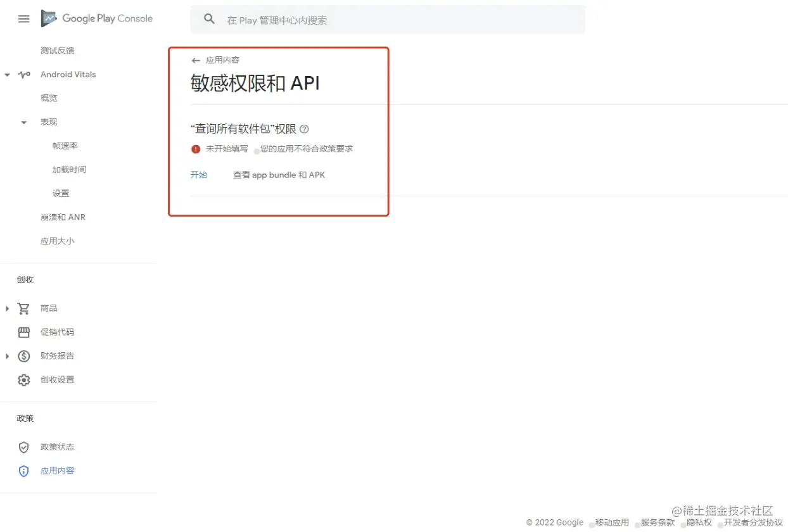Open the 崩溃和 ANR page

click(x=63, y=217)
